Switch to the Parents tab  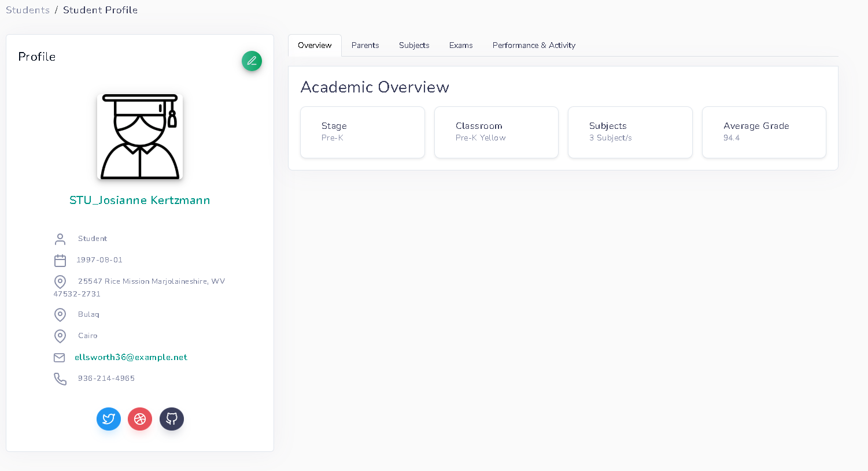(365, 45)
